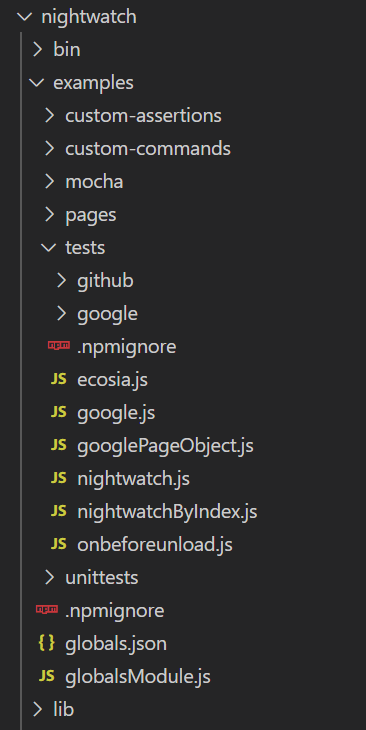
Task: Select the nightwatch root folder label
Action: point(89,18)
